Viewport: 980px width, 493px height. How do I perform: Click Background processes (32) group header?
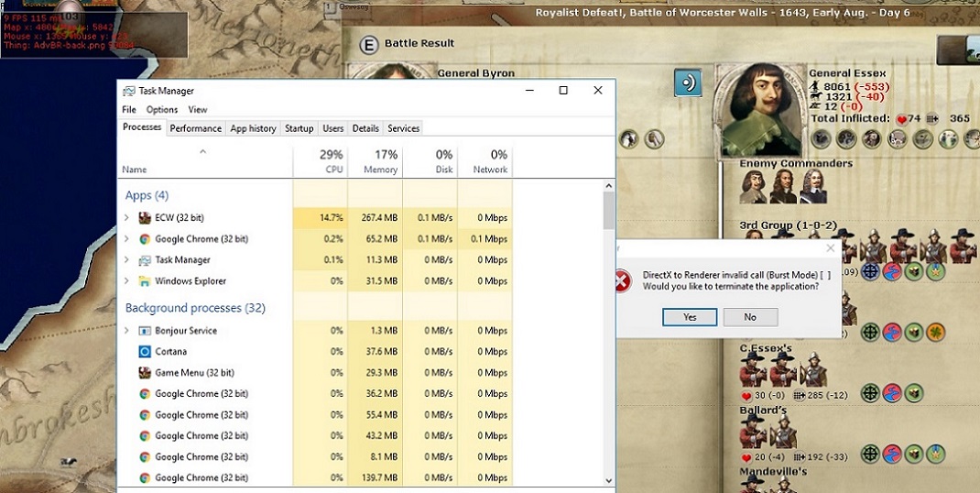(195, 309)
